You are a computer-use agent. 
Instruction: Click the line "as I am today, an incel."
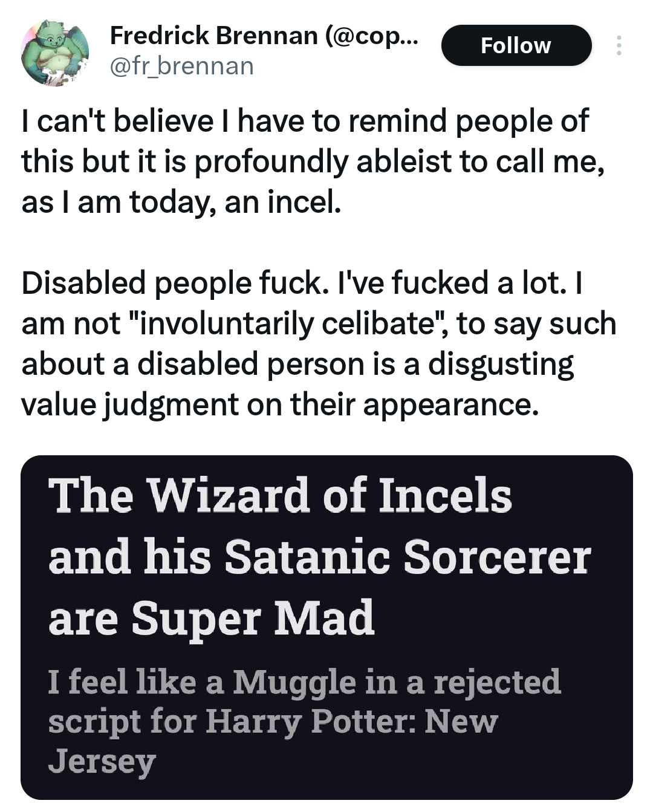[x=181, y=202]
